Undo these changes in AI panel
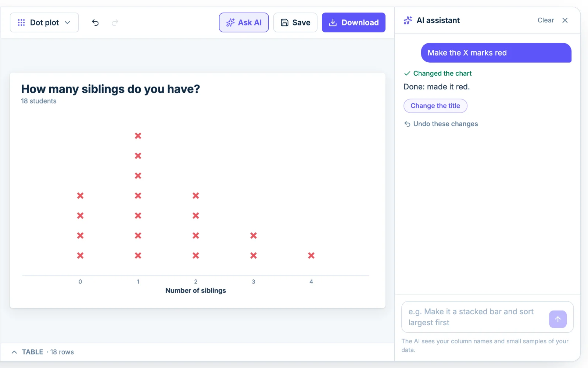 tap(441, 124)
